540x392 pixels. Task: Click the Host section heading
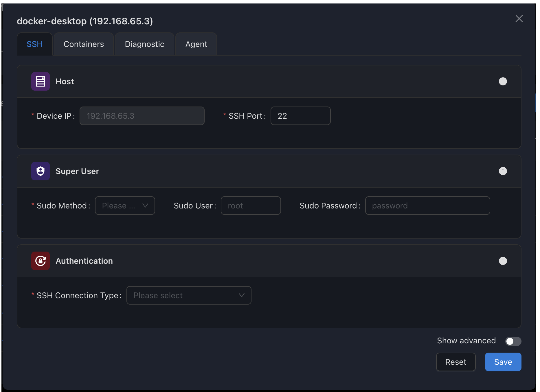point(65,81)
